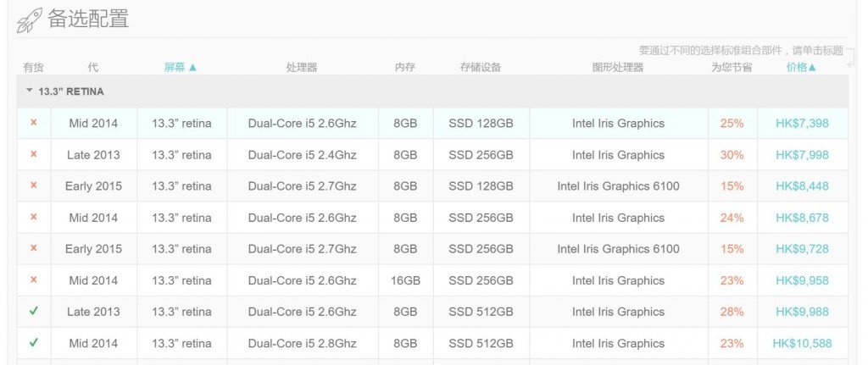
Task: Open the HK$7,998 price link
Action: pos(802,155)
